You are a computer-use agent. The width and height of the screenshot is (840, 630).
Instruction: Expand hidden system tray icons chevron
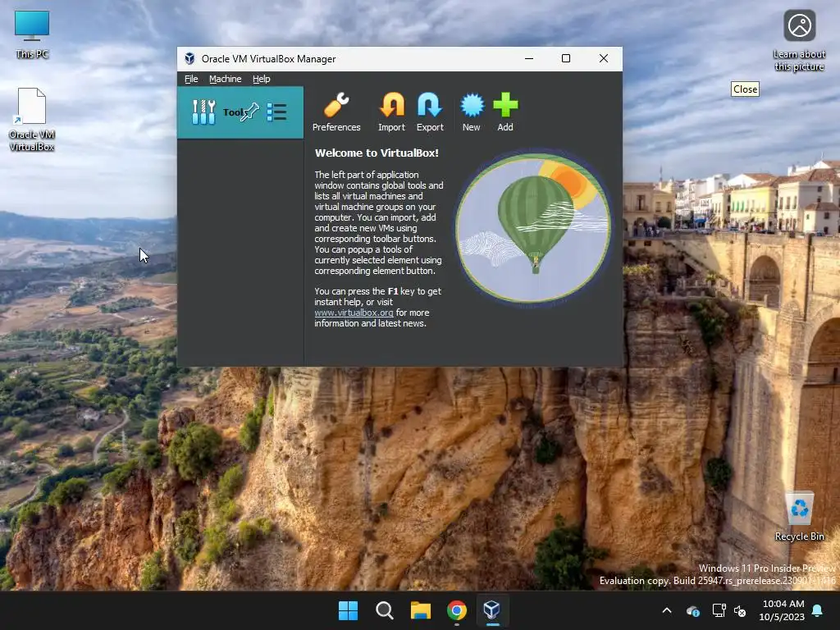(x=667, y=610)
